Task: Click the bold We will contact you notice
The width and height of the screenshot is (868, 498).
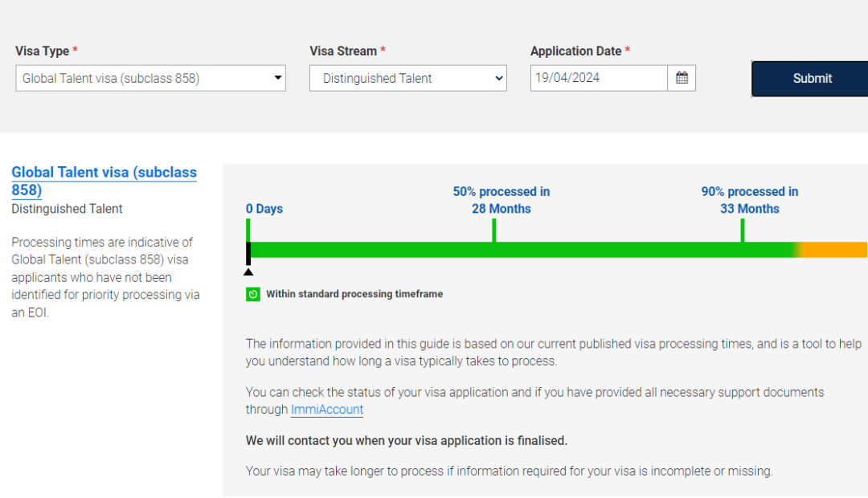Action: coord(406,441)
